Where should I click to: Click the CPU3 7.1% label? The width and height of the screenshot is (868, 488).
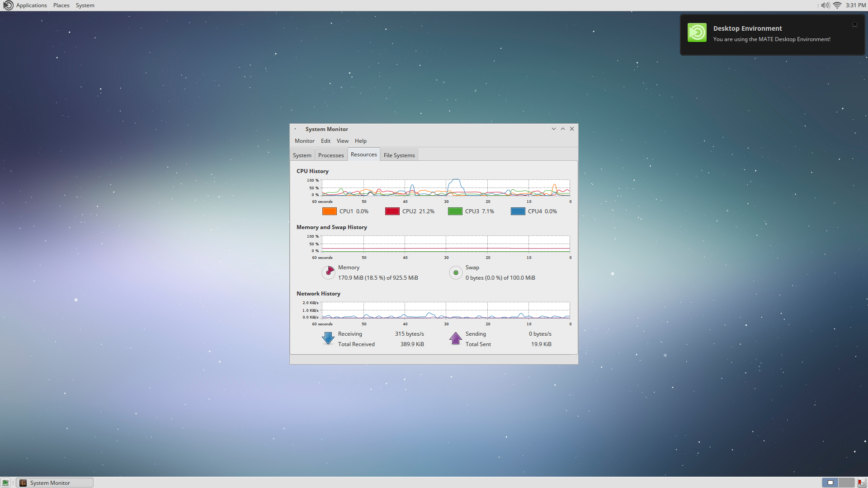[479, 211]
